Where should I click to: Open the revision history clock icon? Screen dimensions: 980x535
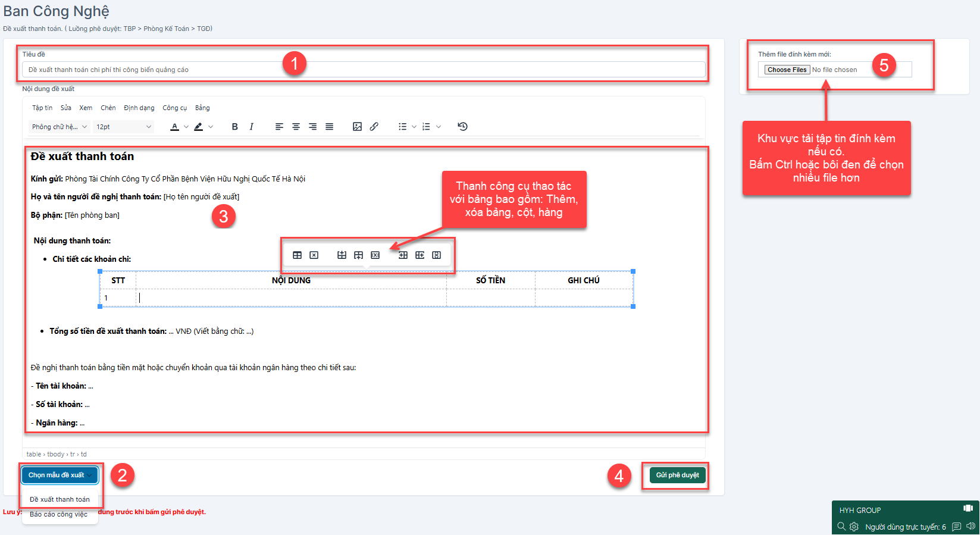click(x=462, y=126)
